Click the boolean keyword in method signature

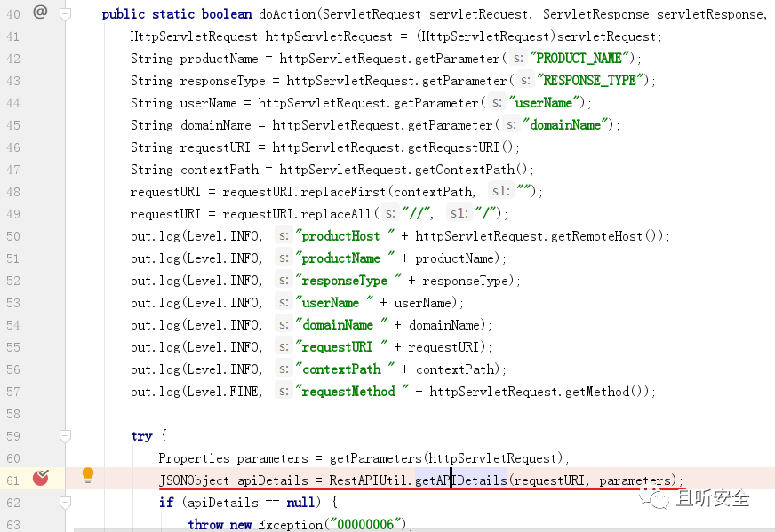[x=227, y=14]
